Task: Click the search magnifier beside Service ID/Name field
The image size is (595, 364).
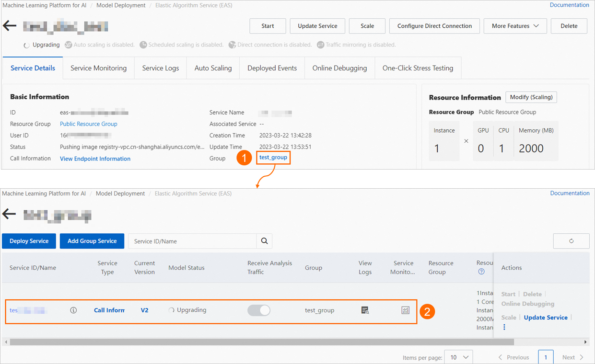Action: click(x=264, y=241)
